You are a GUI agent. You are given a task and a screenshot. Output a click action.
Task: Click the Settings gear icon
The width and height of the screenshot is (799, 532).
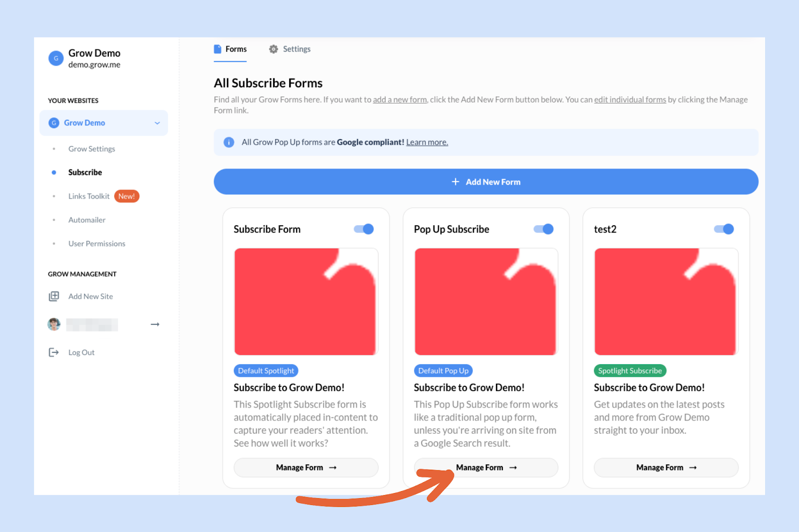(273, 49)
